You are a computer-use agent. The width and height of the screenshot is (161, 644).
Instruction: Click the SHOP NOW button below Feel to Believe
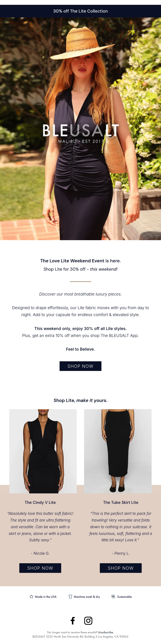tap(80, 366)
